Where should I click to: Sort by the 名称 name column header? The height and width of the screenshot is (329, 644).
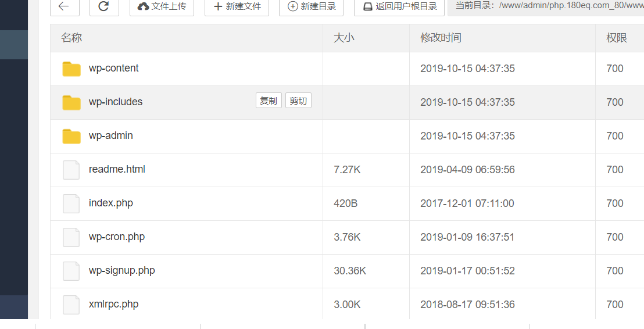(71, 38)
